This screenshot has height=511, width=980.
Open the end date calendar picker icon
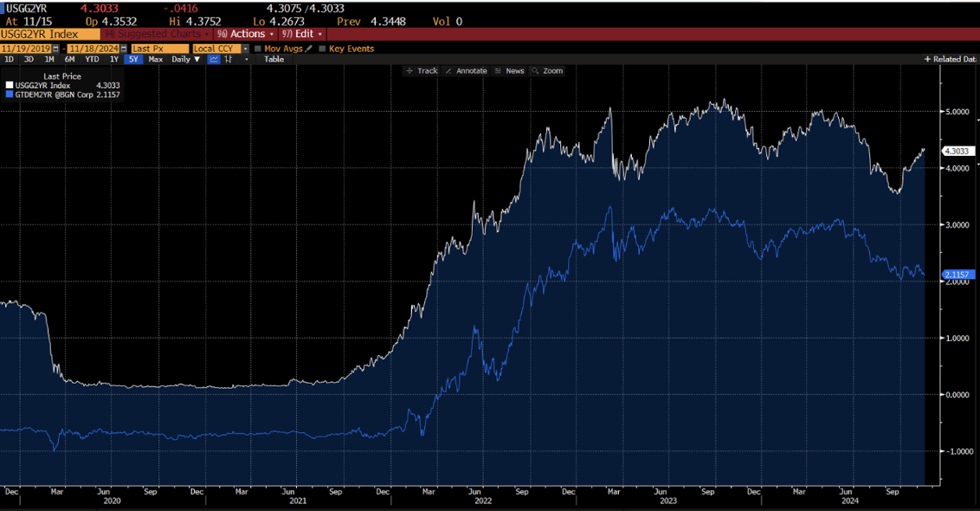[124, 49]
